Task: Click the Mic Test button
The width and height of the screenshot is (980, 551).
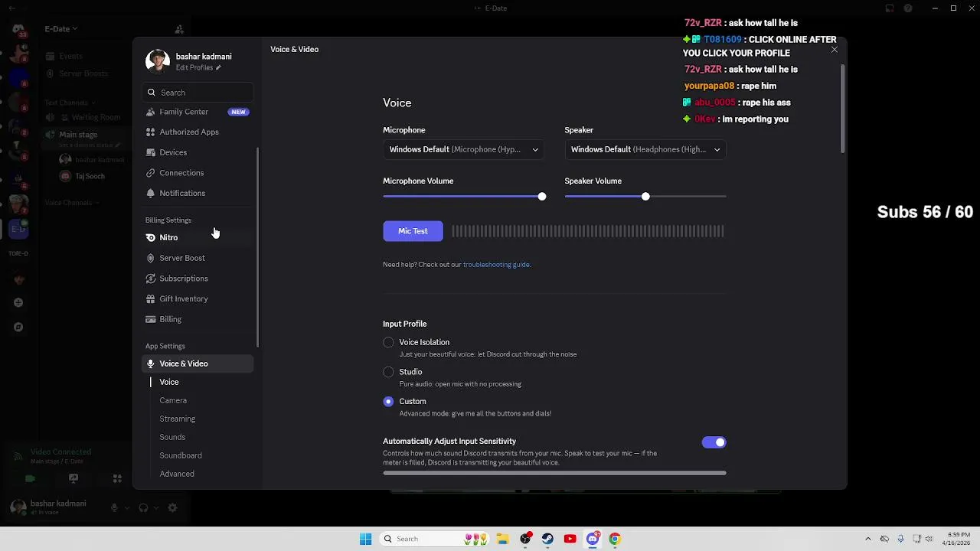Action: [x=413, y=231]
